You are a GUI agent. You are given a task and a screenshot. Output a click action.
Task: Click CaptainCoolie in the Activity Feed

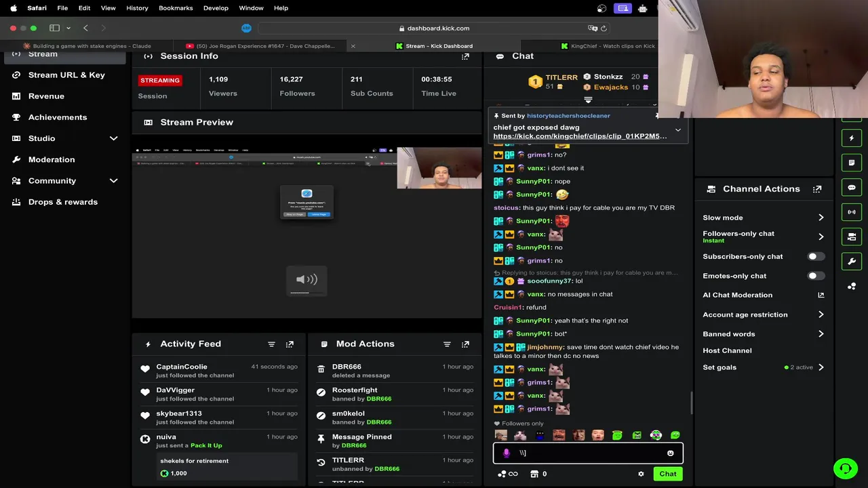point(182,367)
